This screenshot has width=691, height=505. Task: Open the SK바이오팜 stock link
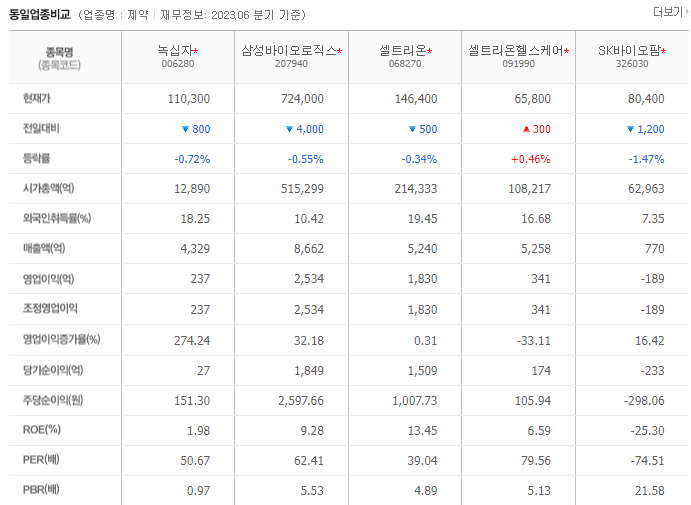(x=629, y=51)
